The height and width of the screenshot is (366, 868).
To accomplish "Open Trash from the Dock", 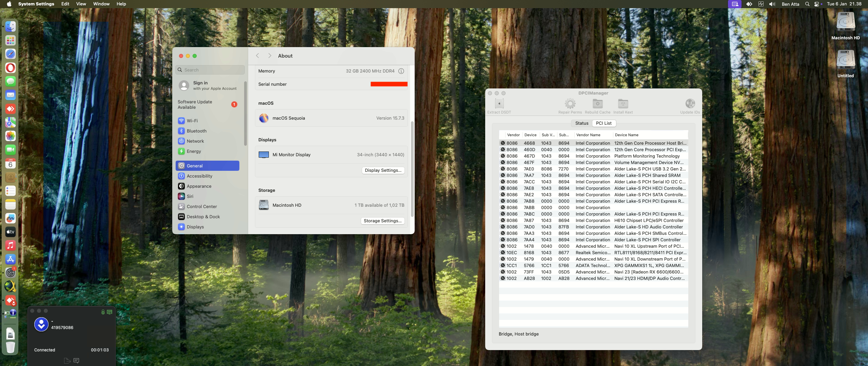I will point(11,347).
